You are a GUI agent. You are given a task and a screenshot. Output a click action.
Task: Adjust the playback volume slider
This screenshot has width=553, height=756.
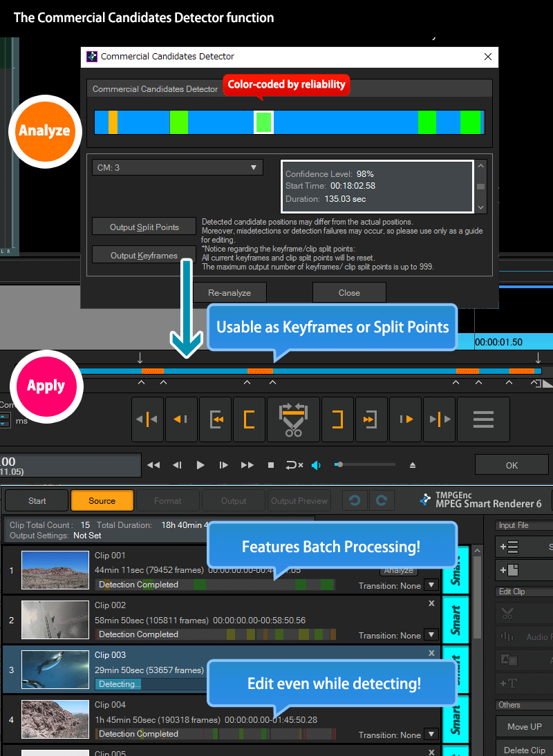point(365,465)
